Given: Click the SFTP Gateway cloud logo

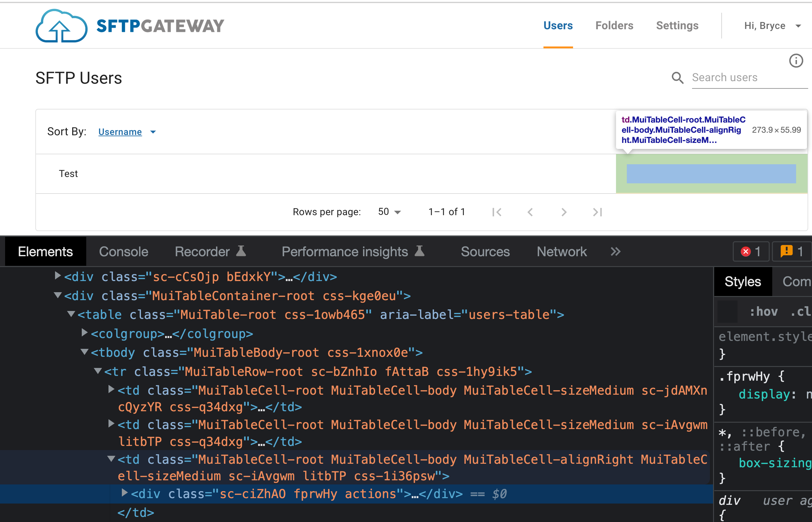Looking at the screenshot, I should tap(61, 26).
